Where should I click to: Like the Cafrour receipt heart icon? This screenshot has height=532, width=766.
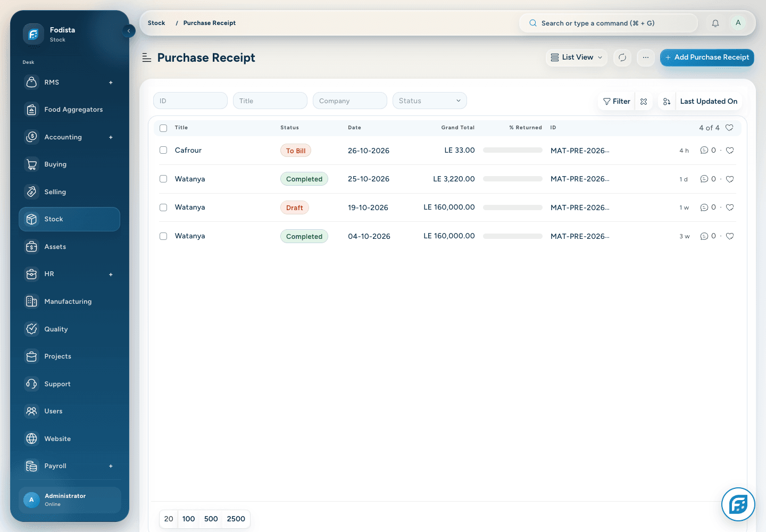coord(730,151)
